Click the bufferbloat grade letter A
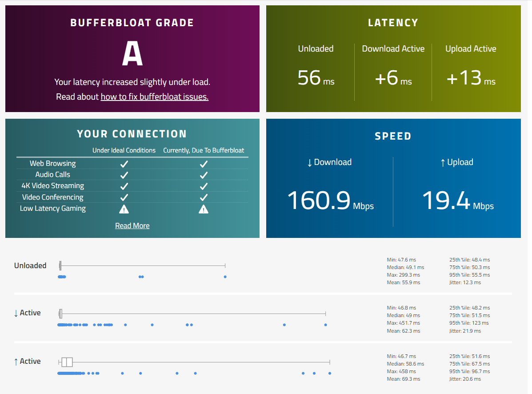 132,53
